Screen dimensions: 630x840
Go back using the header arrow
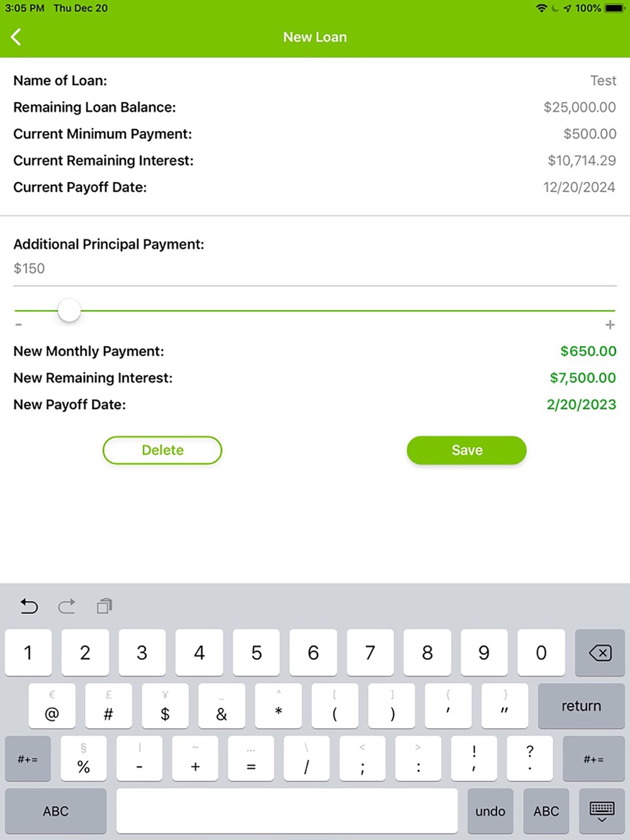(16, 37)
